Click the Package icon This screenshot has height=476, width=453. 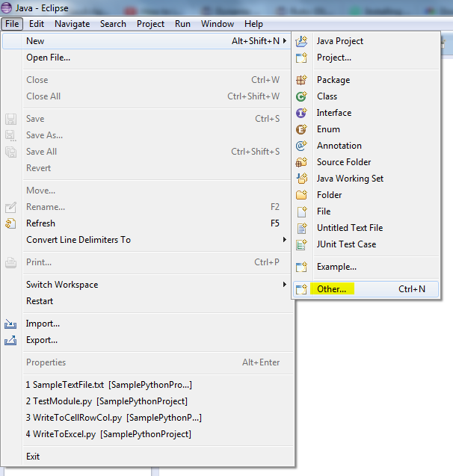click(x=301, y=80)
